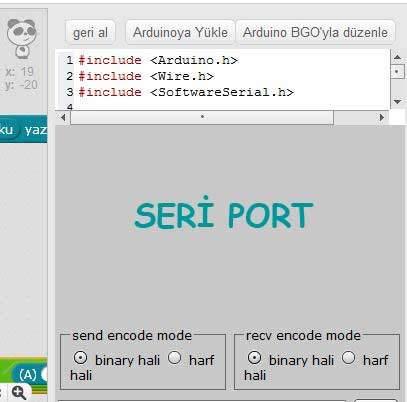The width and height of the screenshot is (407, 402).
Task: Click the 'send encode mode' label
Action: 132,335
